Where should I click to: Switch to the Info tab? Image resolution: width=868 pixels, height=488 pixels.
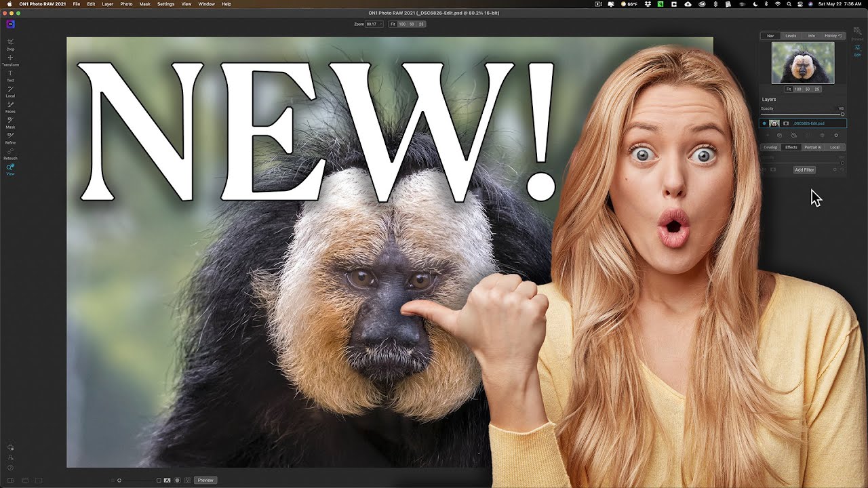tap(811, 35)
